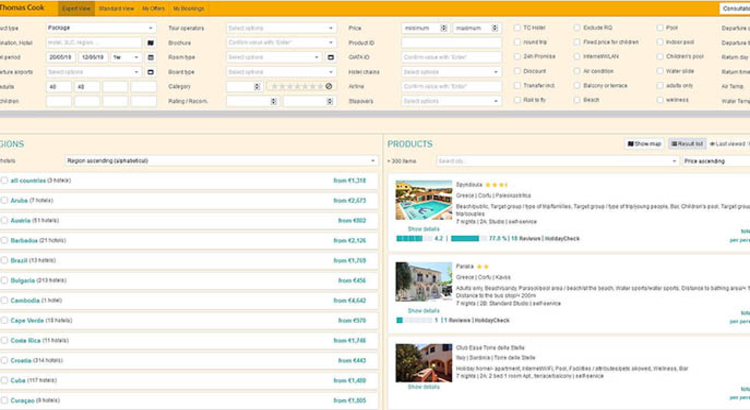The image size is (750, 410).
Task: Tick the Exclude RQ checkbox
Action: [577, 28]
